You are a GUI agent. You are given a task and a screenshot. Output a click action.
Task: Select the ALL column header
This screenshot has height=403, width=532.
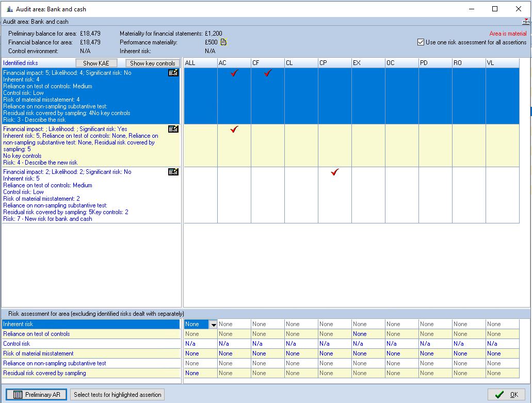[x=201, y=63]
